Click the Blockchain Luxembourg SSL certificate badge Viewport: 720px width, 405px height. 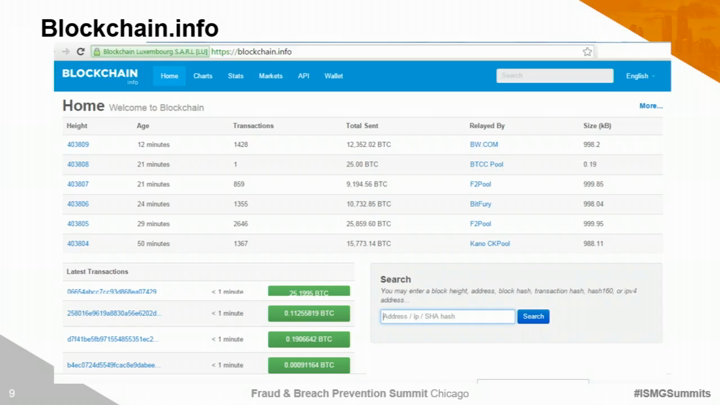151,51
